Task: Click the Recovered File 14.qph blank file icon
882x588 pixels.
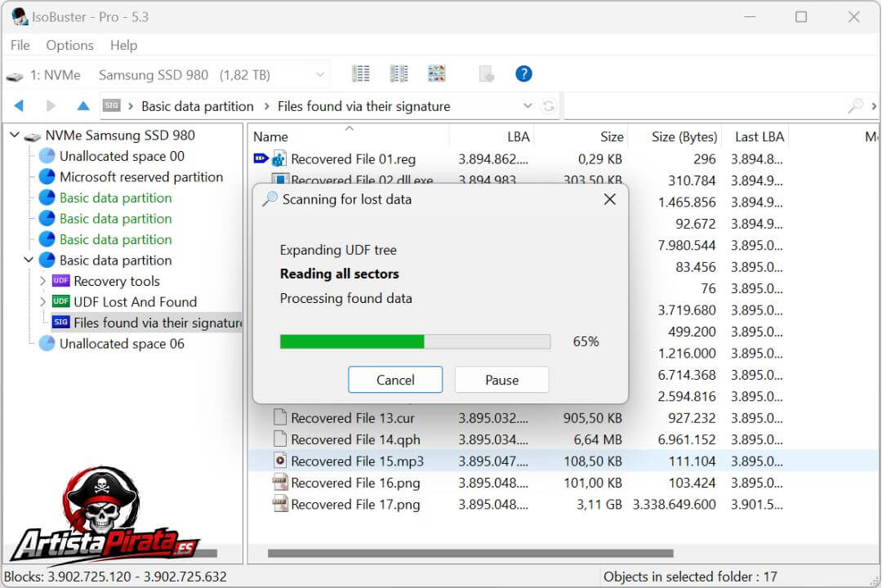Action: [x=279, y=439]
